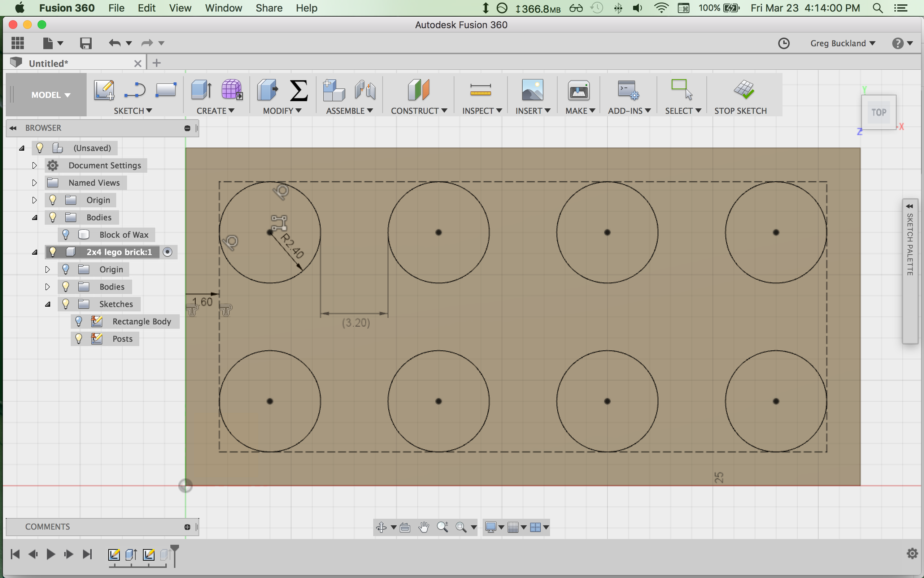The height and width of the screenshot is (578, 924).
Task: Open Change Parameters sigma icon
Action: tap(298, 90)
